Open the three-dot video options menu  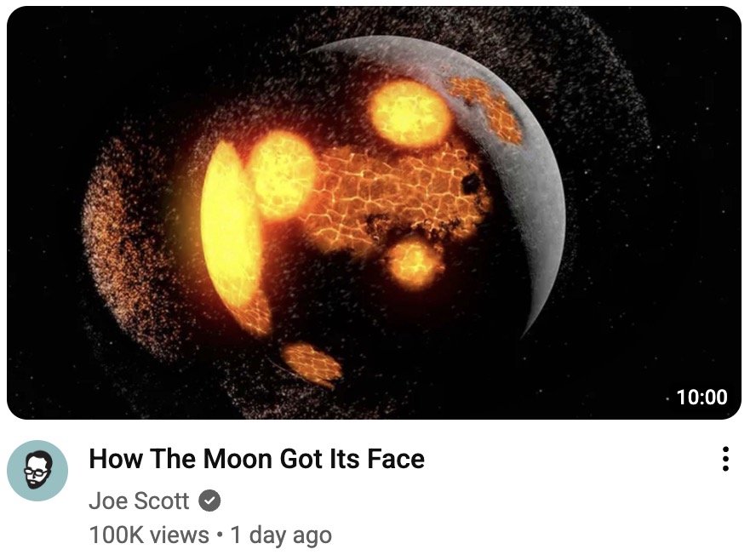[x=725, y=459]
